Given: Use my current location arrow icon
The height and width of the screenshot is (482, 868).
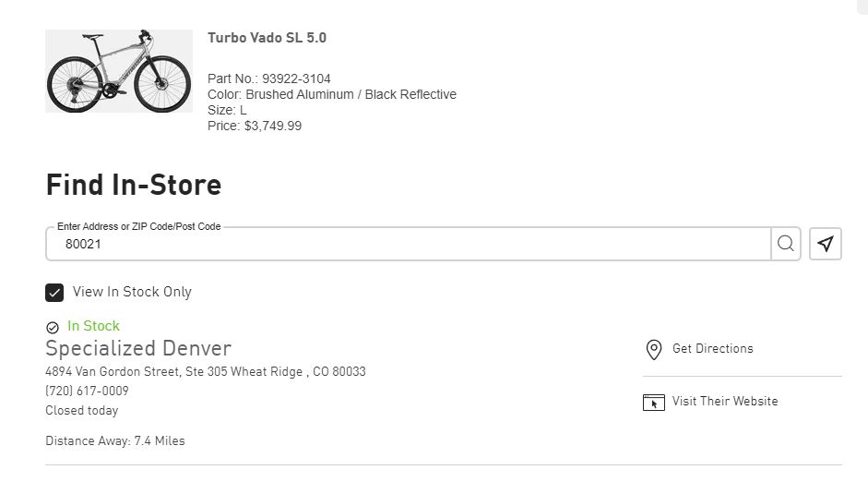Looking at the screenshot, I should [x=826, y=244].
